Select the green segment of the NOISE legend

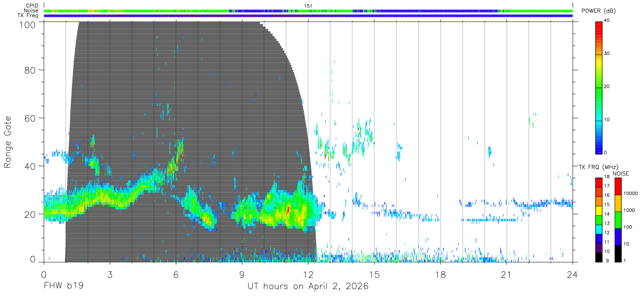click(618, 220)
